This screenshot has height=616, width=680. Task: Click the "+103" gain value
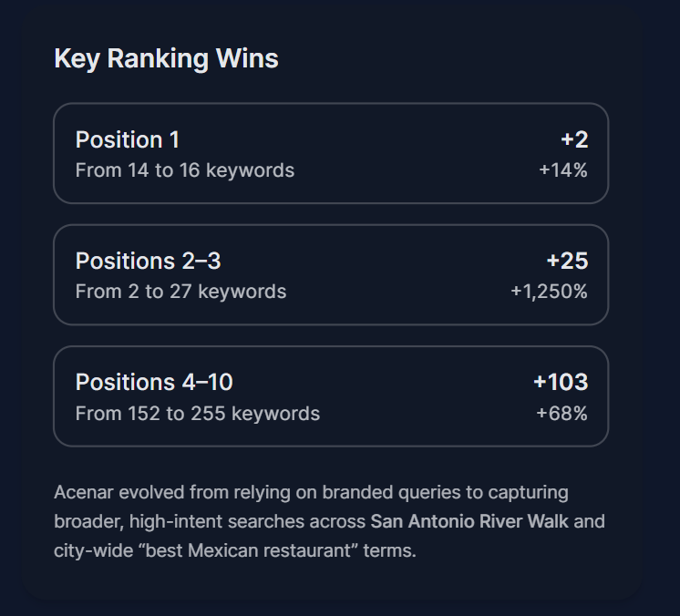pyautogui.click(x=561, y=382)
